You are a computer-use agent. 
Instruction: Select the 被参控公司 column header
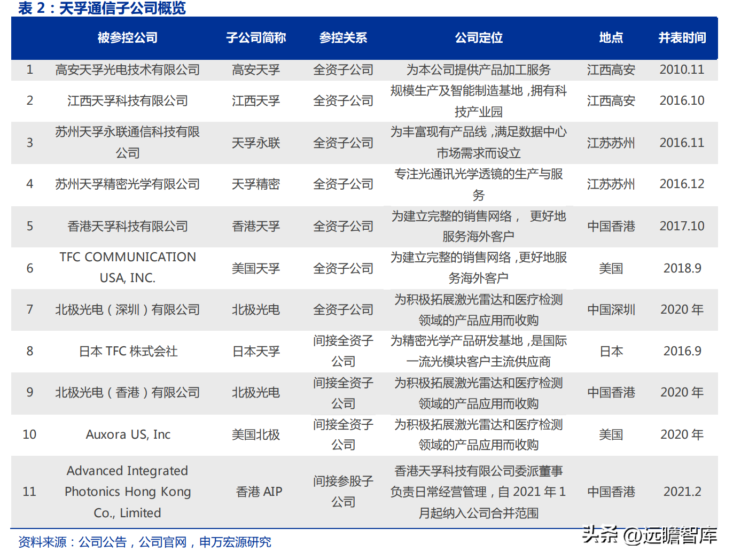pyautogui.click(x=128, y=38)
